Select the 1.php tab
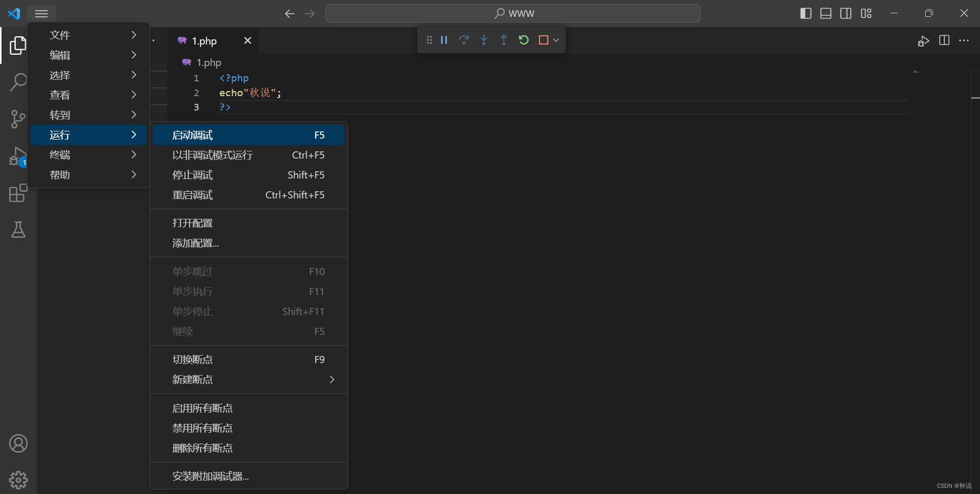Viewport: 980px width, 494px height. pos(213,41)
